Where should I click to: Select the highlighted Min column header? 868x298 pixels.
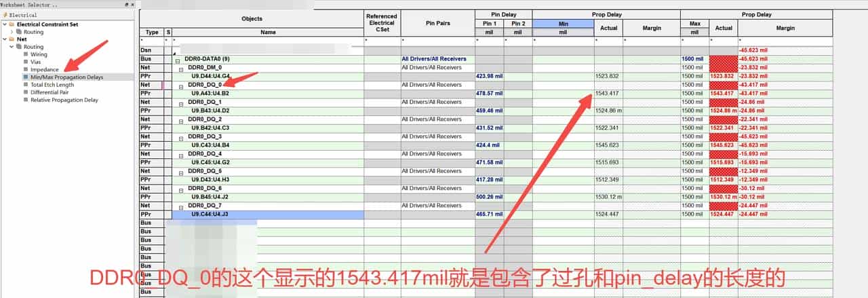pos(563,23)
